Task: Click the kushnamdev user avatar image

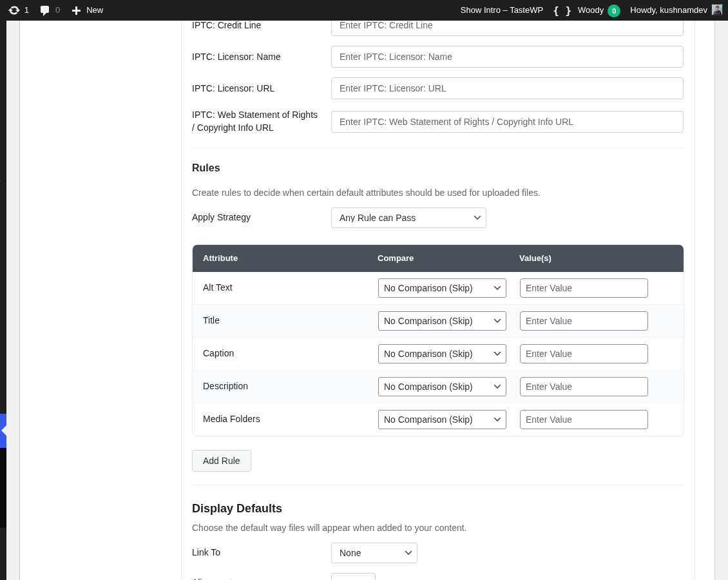Action: [x=716, y=10]
